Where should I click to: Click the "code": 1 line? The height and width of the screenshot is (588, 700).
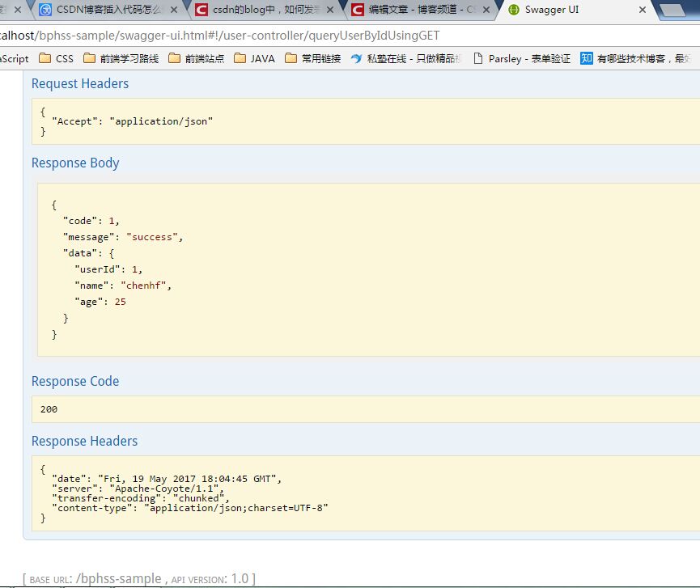click(x=91, y=221)
